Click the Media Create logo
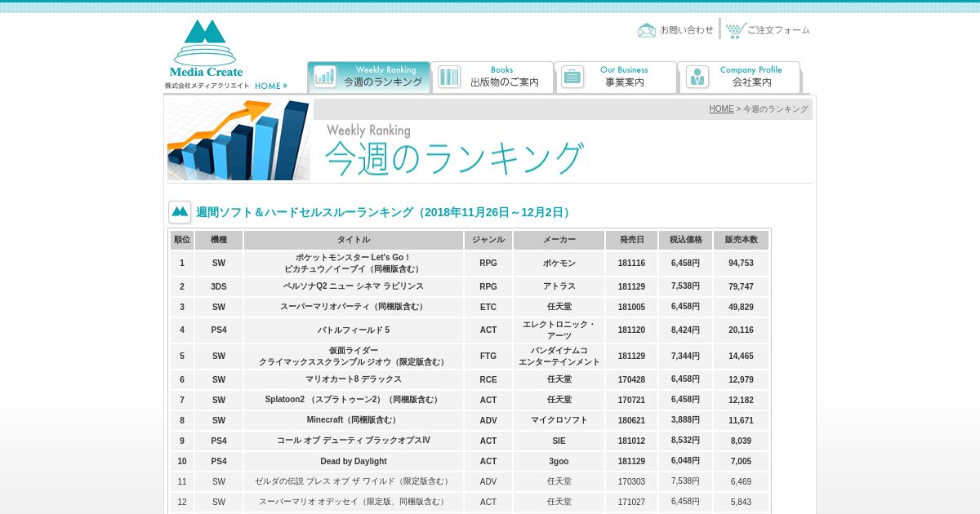The width and height of the screenshot is (980, 514). click(206, 47)
